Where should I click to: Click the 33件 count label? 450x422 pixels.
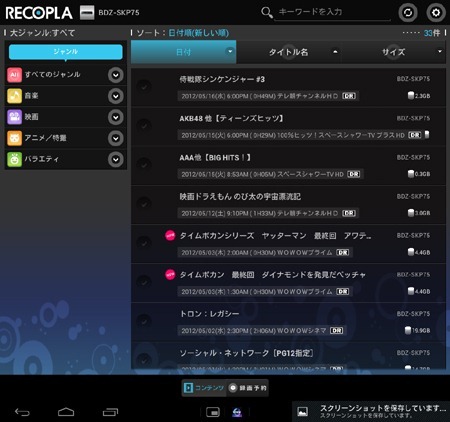point(432,33)
